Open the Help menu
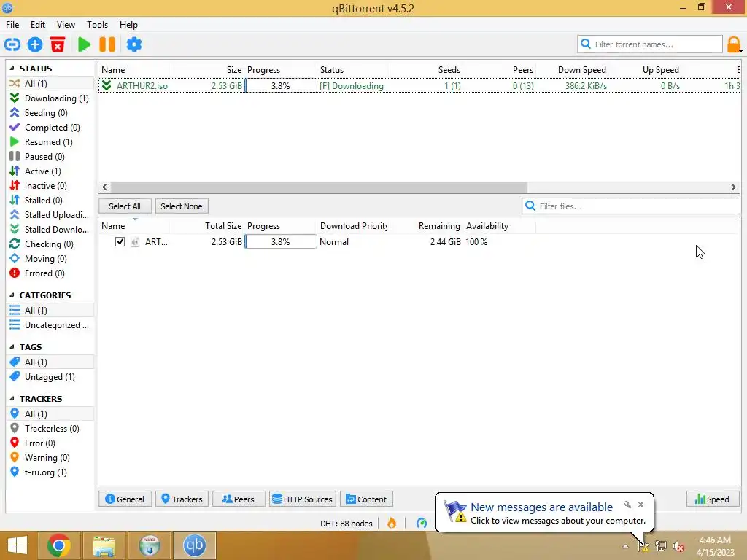Image resolution: width=747 pixels, height=560 pixels. (128, 25)
